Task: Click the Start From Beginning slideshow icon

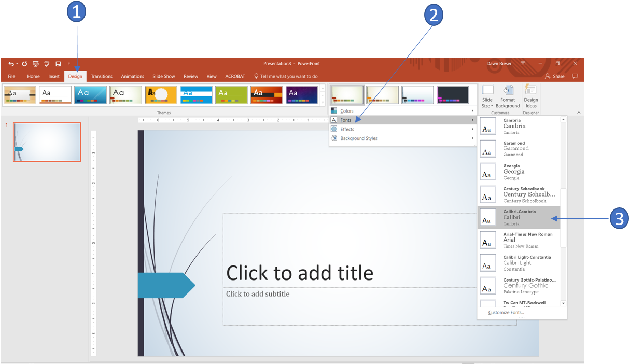Action: pyautogui.click(x=35, y=64)
